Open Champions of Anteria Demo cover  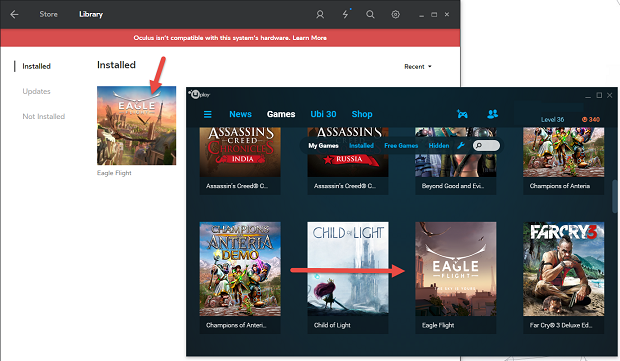pyautogui.click(x=240, y=269)
